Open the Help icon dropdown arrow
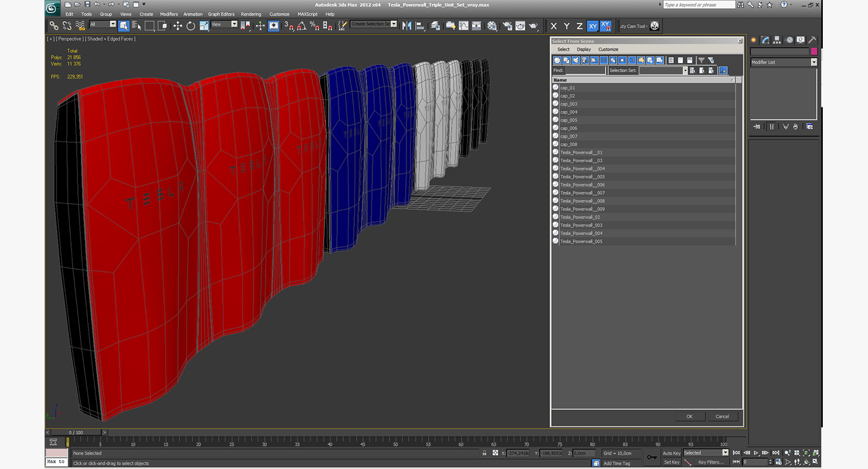The width and height of the screenshot is (868, 469). pos(792,5)
